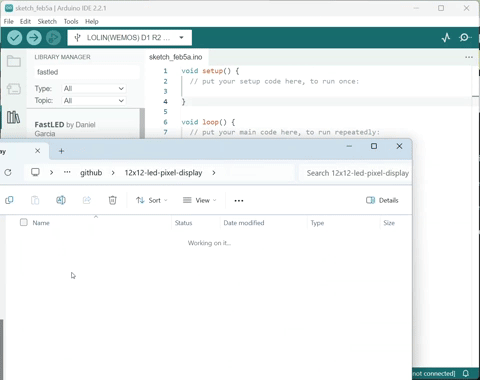The image size is (480, 380).
Task: Click the Copy icon in Explorer toolbar
Action: [x=9, y=200]
